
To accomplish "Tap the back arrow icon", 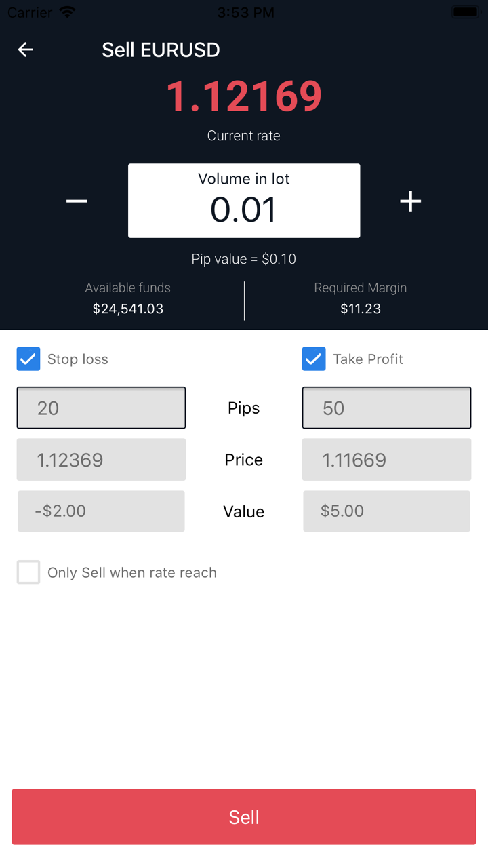I will point(26,50).
